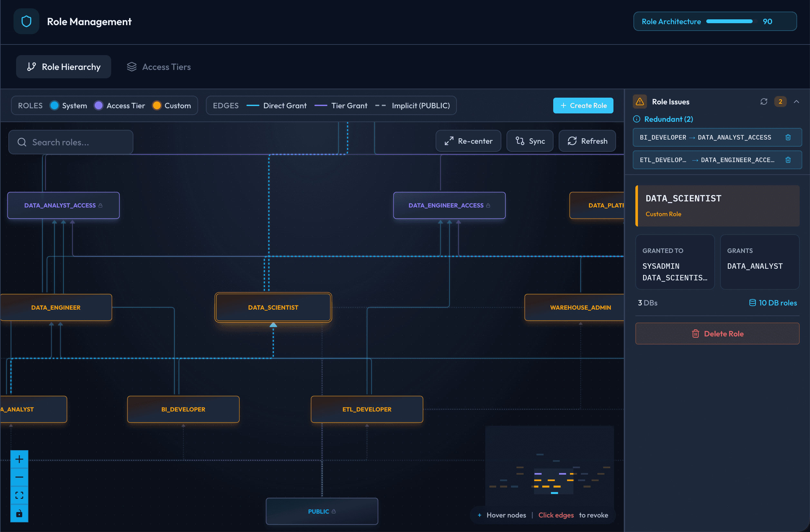Screen dimensions: 810x532
Task: Click the warning triangle icon in Role Issues
Action: [640, 102]
